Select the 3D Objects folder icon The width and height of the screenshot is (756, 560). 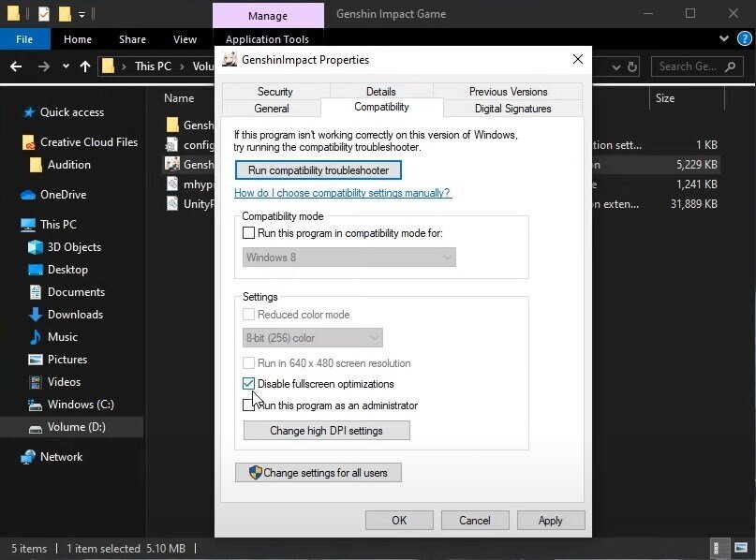click(36, 247)
